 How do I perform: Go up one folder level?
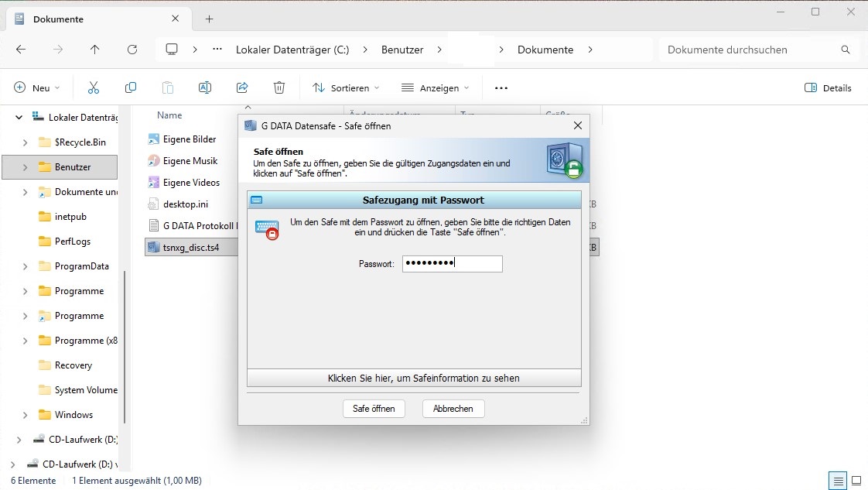pyautogui.click(x=94, y=50)
